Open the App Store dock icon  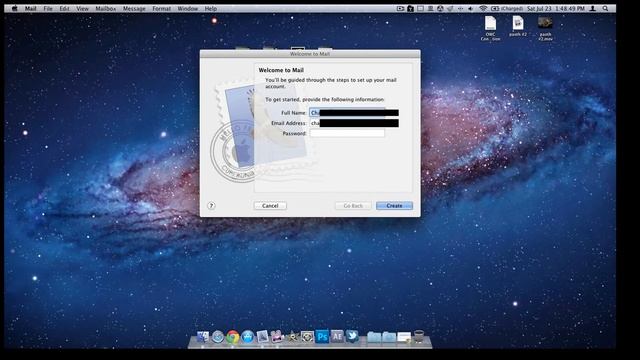click(x=248, y=337)
